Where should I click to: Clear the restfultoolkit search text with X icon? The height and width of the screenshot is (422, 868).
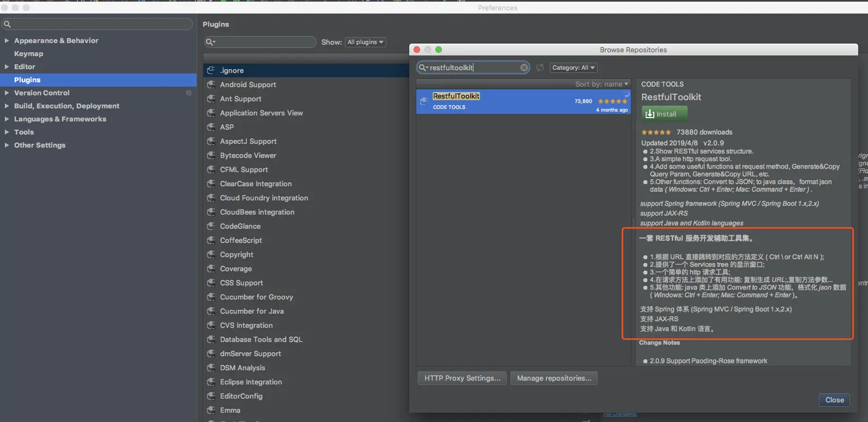524,68
